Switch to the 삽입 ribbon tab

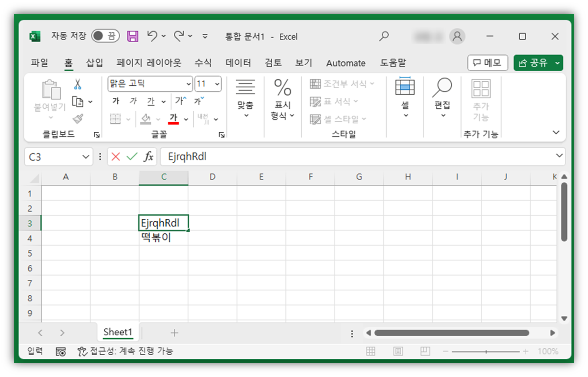point(94,63)
